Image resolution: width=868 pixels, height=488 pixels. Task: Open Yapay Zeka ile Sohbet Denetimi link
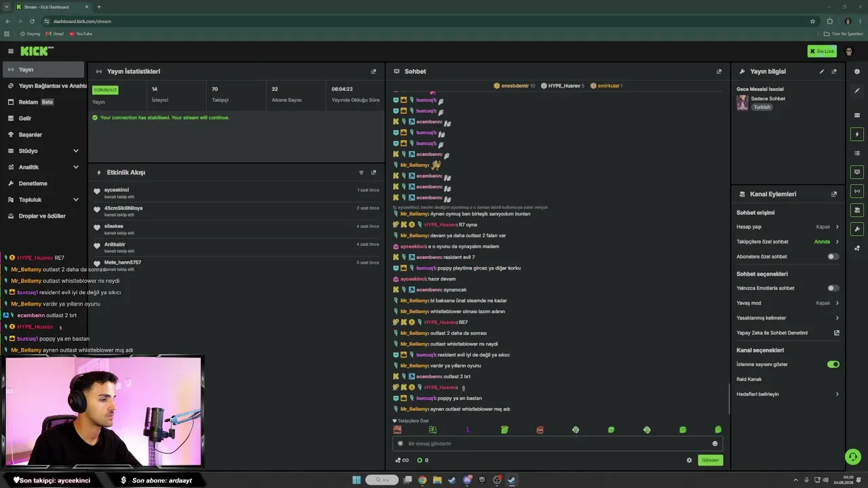coord(788,333)
